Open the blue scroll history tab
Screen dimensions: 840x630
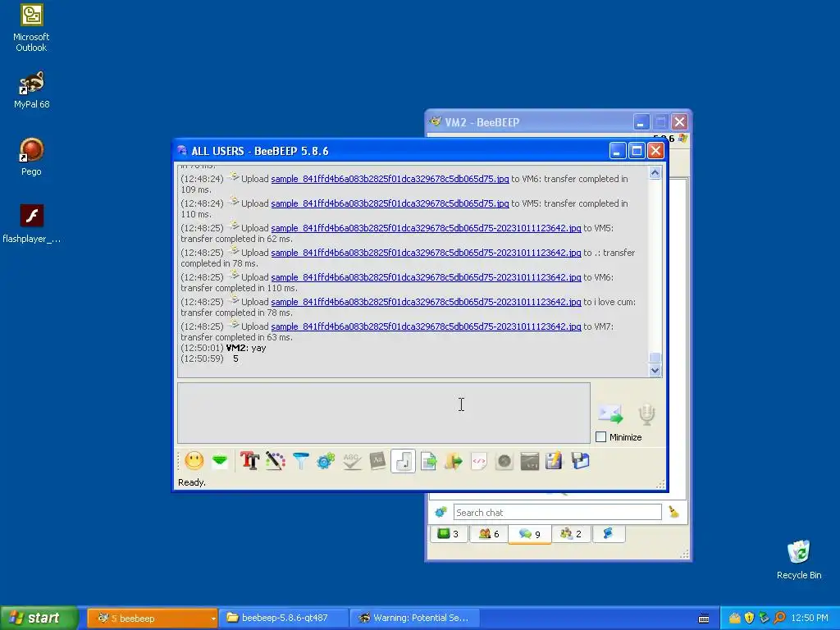[x=608, y=533]
